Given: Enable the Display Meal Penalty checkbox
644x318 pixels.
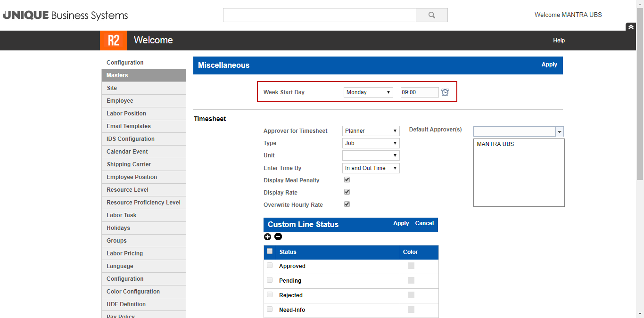Looking at the screenshot, I should pos(347,179).
